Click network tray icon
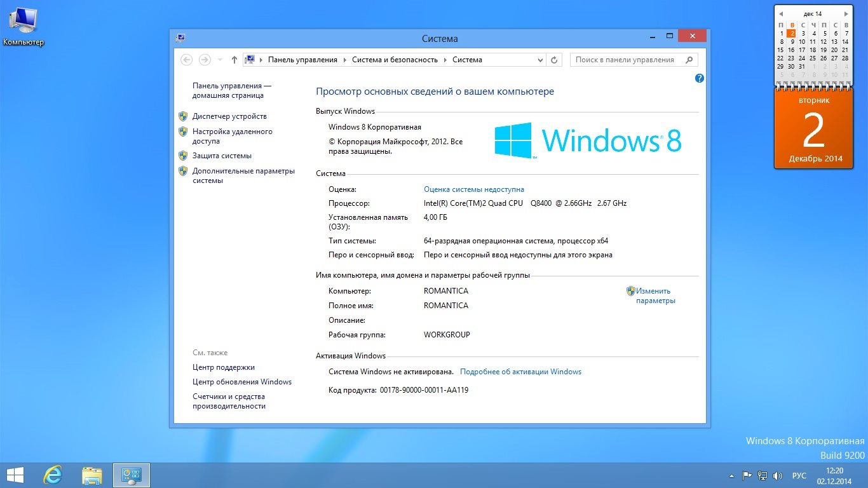Viewport: 868px width, 488px height. click(x=762, y=475)
